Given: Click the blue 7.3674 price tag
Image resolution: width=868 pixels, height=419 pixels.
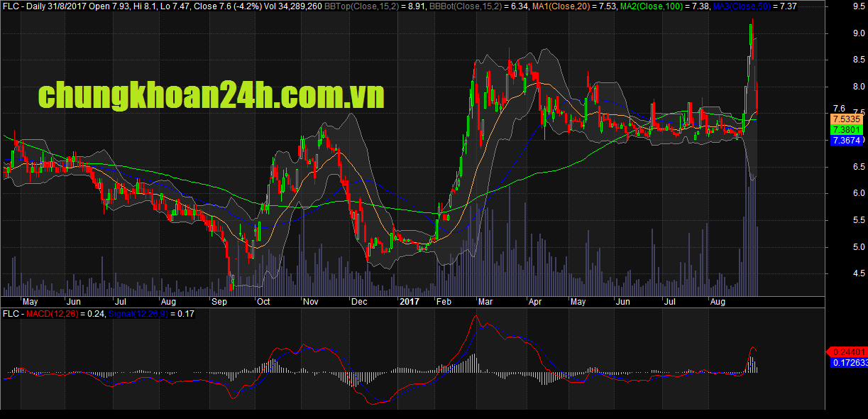Looking at the screenshot, I should point(847,141).
